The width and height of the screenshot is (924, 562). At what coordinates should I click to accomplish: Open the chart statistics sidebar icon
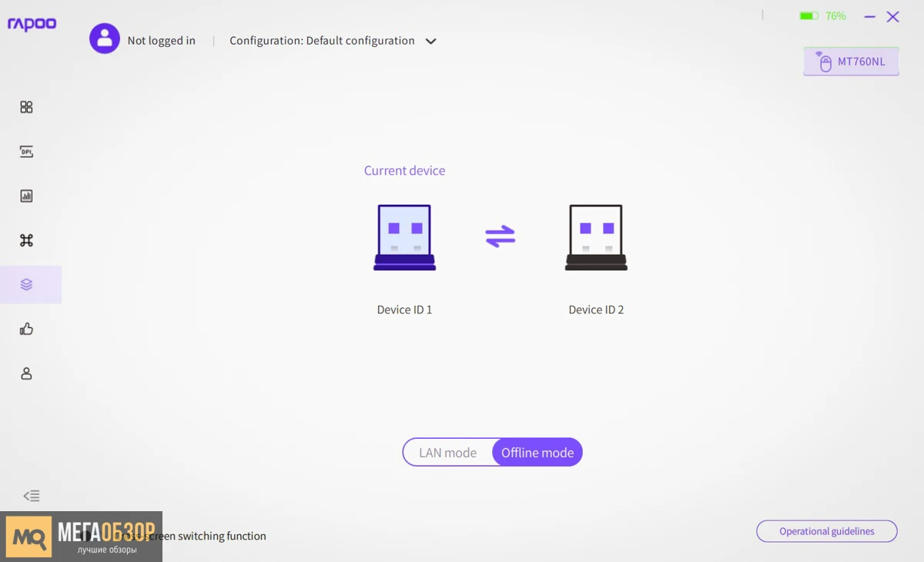26,196
